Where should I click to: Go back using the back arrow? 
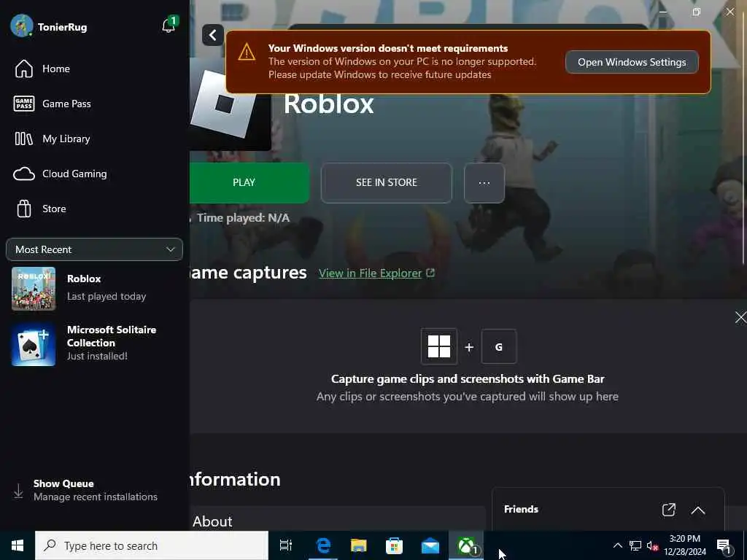(213, 35)
